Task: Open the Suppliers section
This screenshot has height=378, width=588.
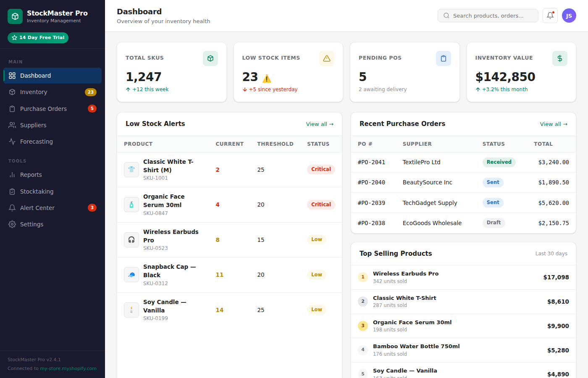Action: coord(13,125)
